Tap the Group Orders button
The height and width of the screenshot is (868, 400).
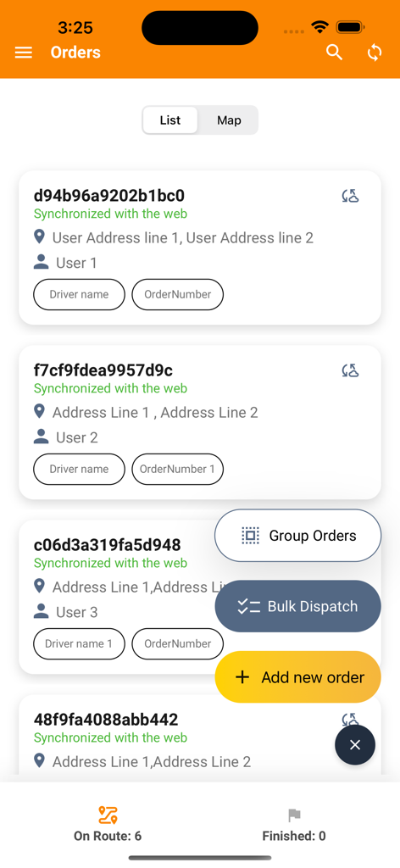[x=297, y=536]
